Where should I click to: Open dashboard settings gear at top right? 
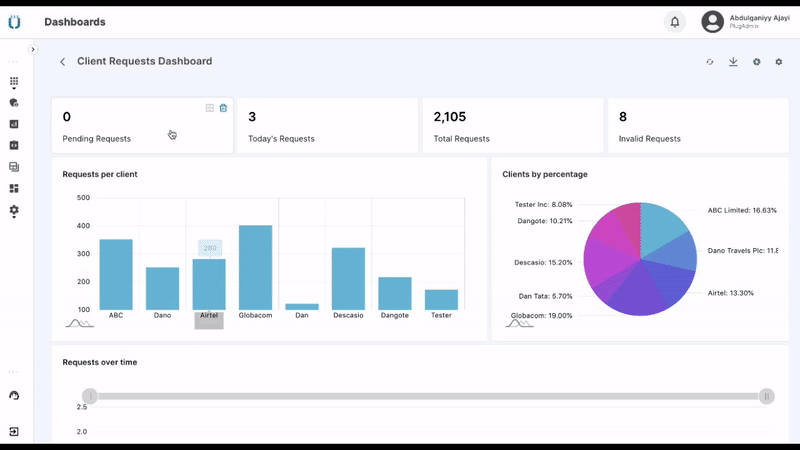click(x=779, y=62)
